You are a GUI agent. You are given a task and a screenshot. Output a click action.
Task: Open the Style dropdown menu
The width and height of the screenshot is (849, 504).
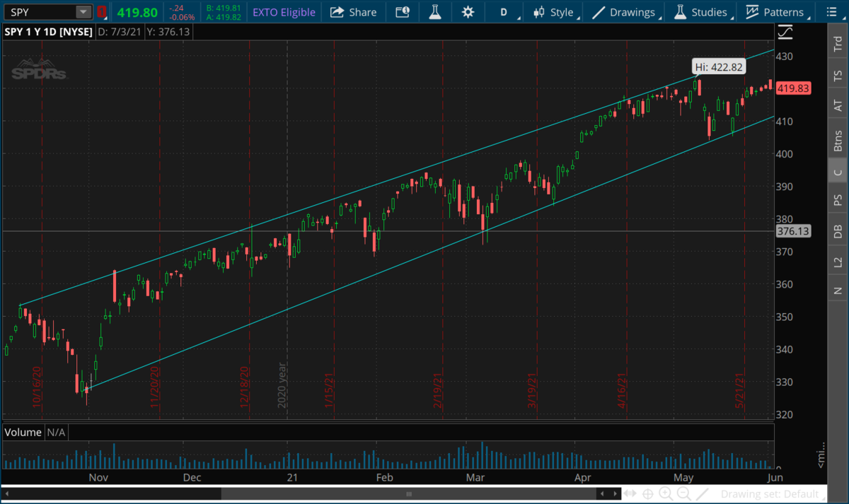click(x=557, y=12)
